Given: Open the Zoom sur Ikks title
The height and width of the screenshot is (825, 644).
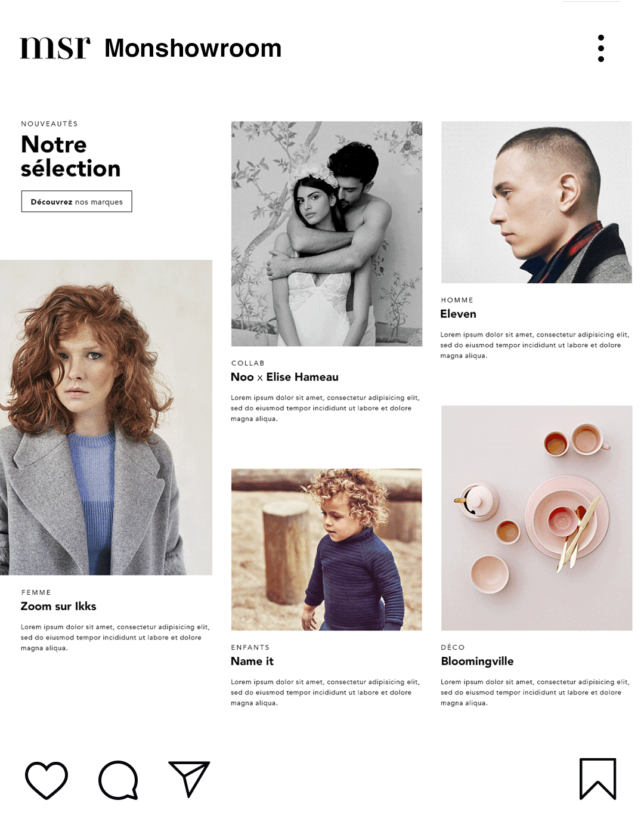Looking at the screenshot, I should click(58, 606).
